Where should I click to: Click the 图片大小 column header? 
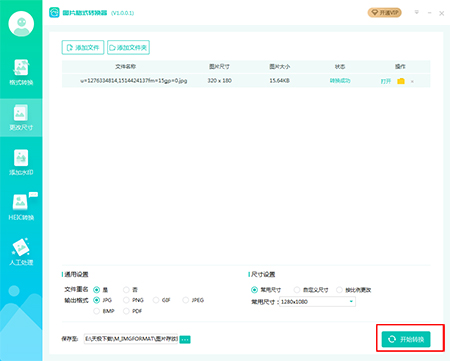(x=279, y=67)
